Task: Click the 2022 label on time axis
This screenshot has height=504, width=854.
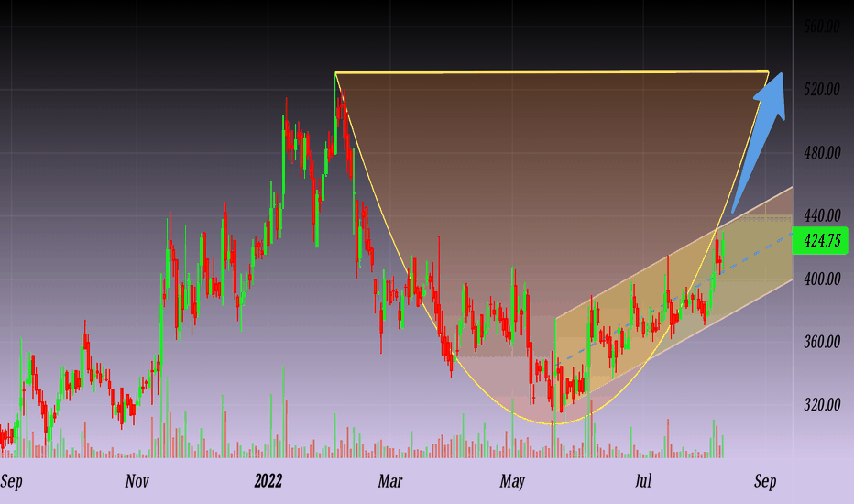Action: pos(268,480)
